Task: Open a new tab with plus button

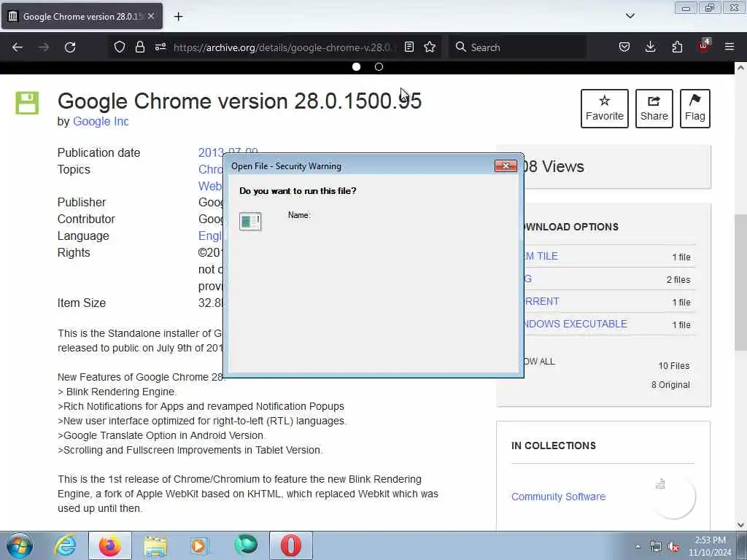Action: [x=178, y=17]
